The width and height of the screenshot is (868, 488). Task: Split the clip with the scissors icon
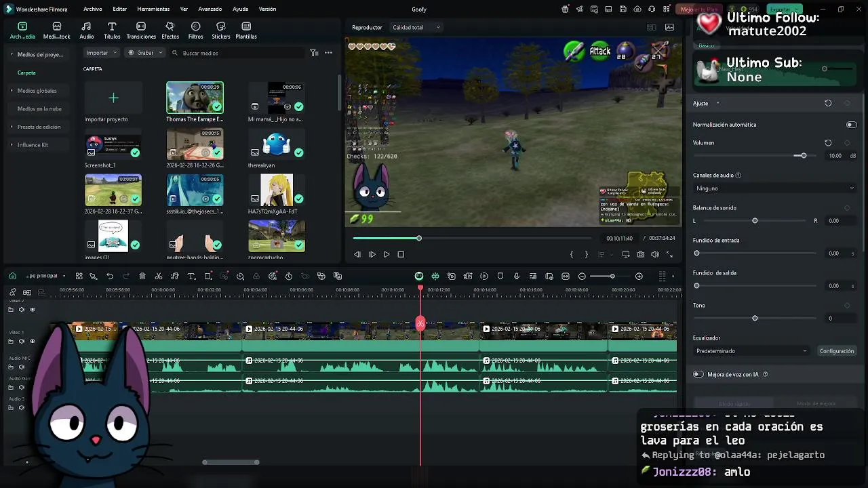tap(159, 277)
